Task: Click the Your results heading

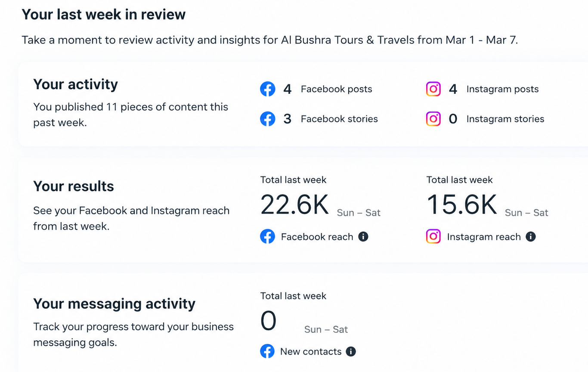Action: [x=74, y=186]
